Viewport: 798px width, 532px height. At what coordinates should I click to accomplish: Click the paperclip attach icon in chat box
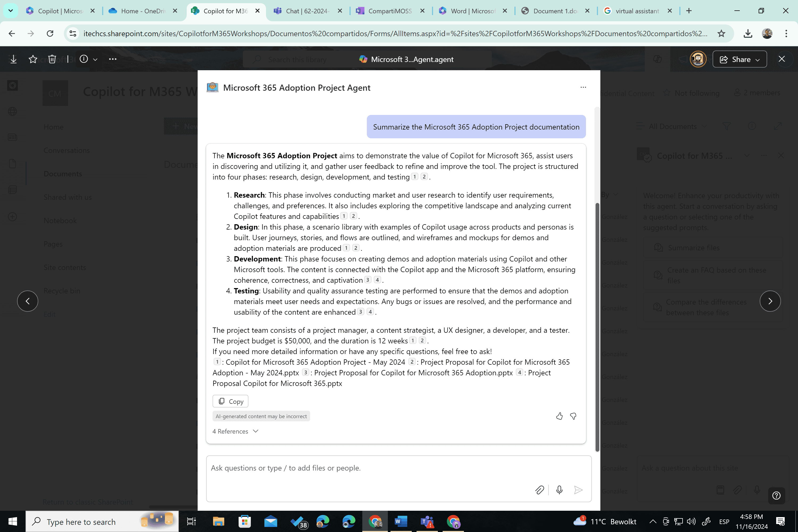[539, 490]
